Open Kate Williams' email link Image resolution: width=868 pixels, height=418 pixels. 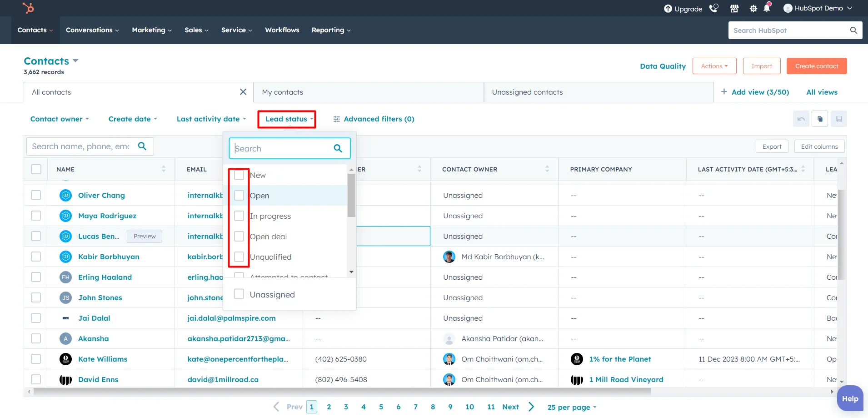click(x=238, y=359)
